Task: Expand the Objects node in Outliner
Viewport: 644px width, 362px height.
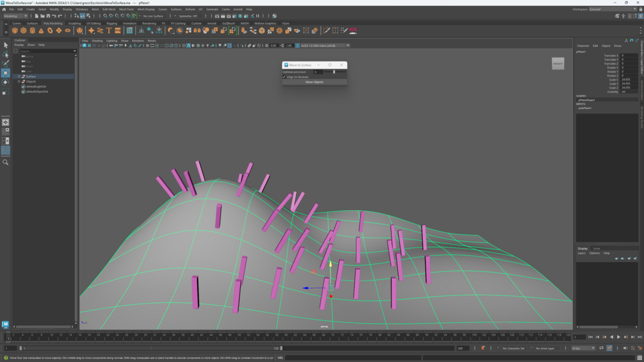Action: (19, 81)
